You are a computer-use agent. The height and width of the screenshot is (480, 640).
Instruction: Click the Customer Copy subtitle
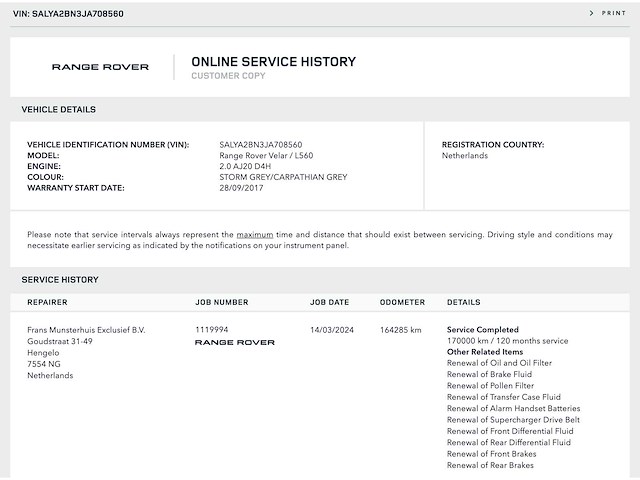(x=228, y=76)
